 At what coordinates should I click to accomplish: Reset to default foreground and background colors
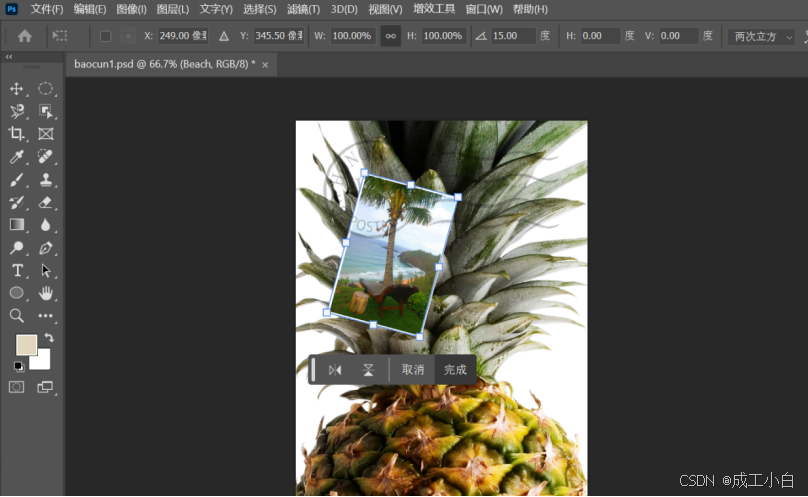[x=19, y=367]
